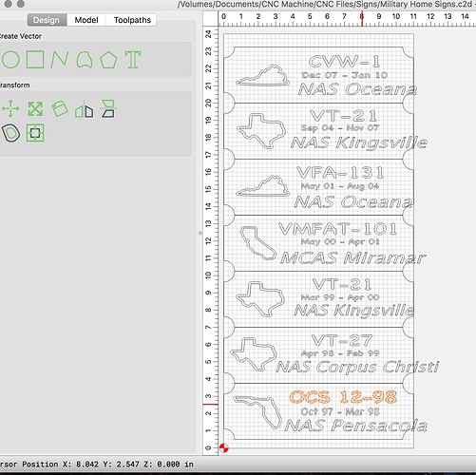
Task: Select the Mar 99 - Apr 00 date text
Action: [x=340, y=297]
